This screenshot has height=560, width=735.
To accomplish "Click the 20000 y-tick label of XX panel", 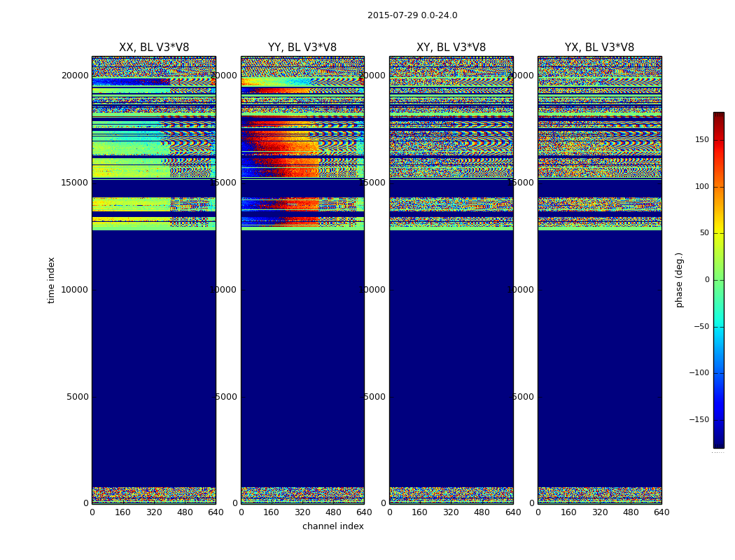I will pos(75,76).
